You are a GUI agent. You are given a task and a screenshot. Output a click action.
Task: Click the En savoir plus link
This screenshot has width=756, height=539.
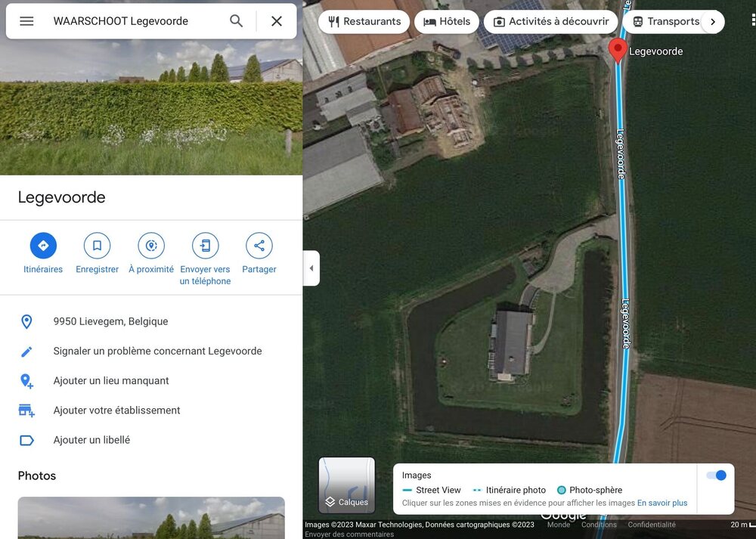(662, 503)
